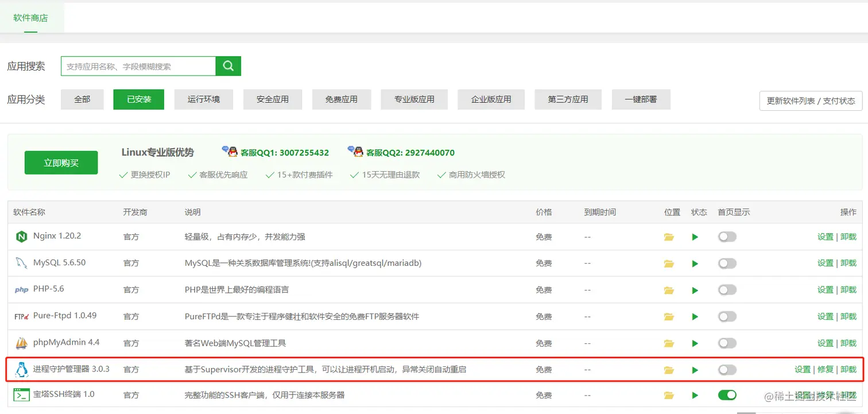Enable homepage display for phpMyAdmin
868x414 pixels.
[x=727, y=343]
